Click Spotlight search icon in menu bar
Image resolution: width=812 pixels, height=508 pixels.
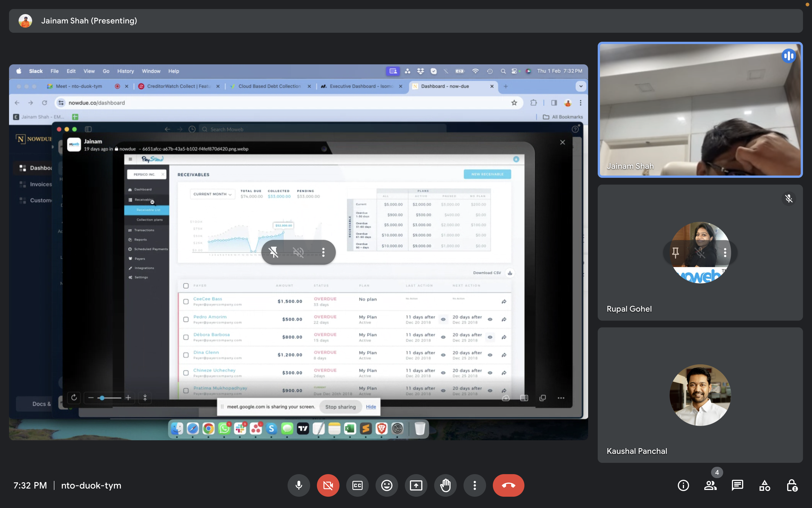point(503,71)
